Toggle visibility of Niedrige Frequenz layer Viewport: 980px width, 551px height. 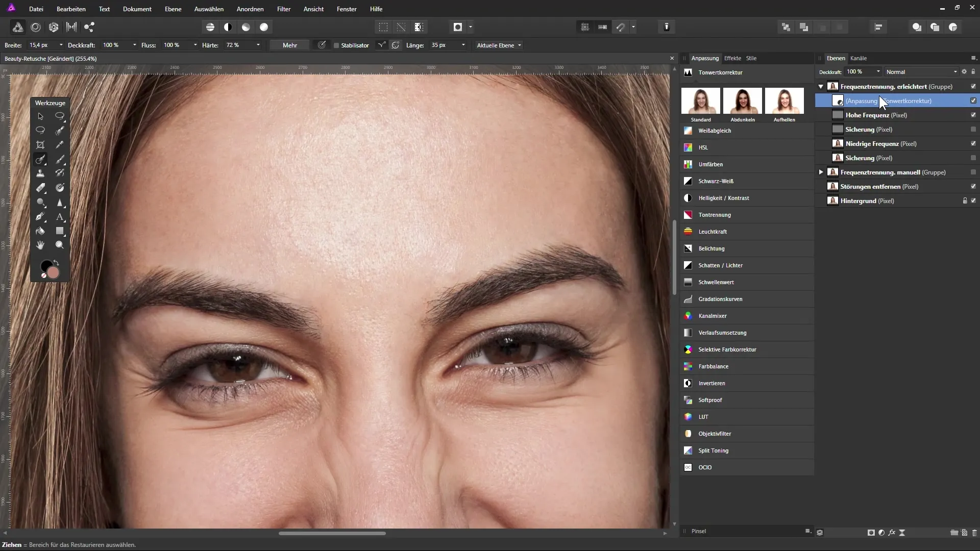(973, 144)
